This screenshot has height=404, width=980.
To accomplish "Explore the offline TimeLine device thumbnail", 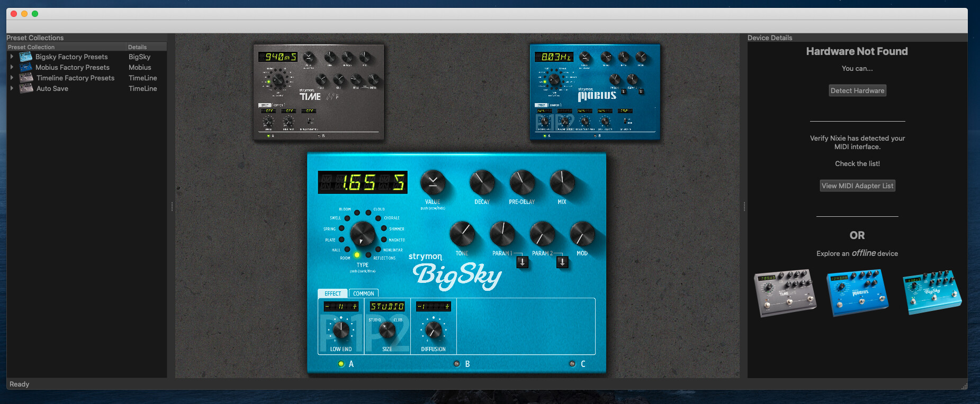I will 785,292.
